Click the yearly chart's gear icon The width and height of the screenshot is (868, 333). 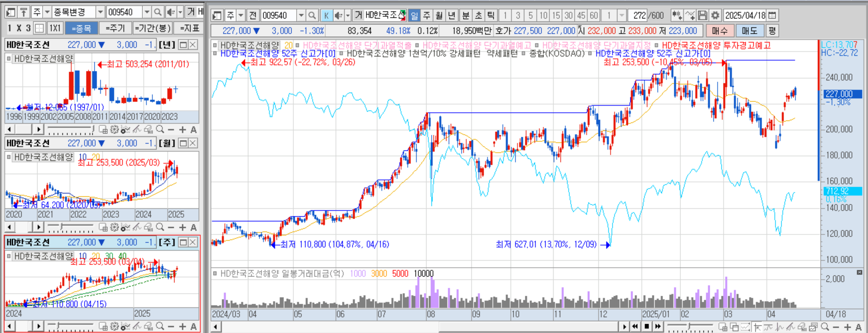pyautogui.click(x=114, y=129)
